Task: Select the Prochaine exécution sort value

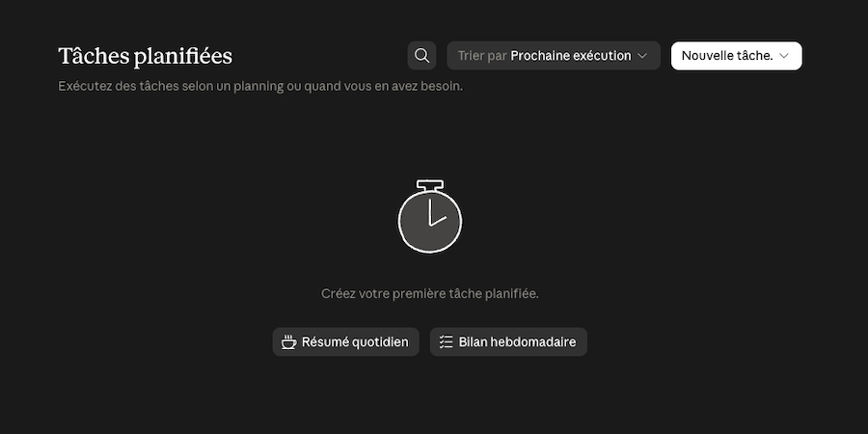Action: [x=571, y=56]
